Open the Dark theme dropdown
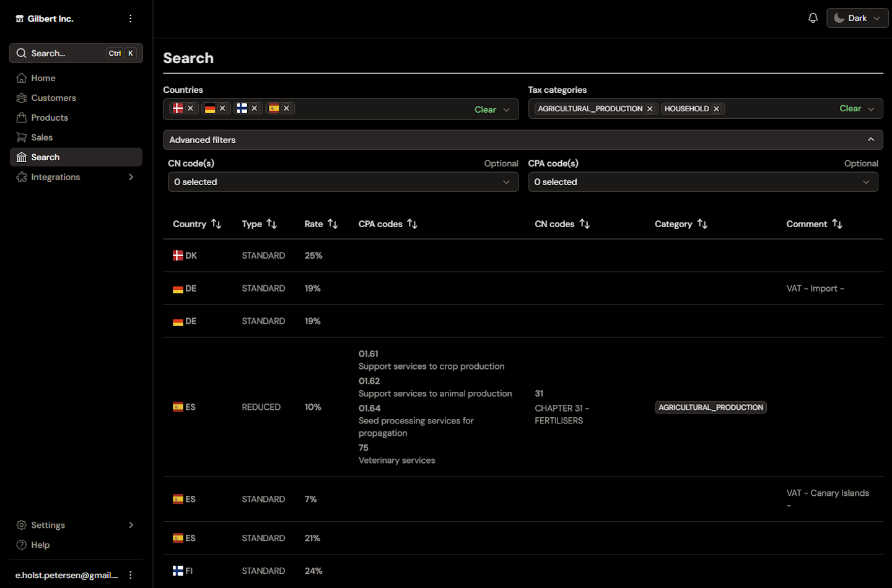The width and height of the screenshot is (892, 588). (857, 18)
